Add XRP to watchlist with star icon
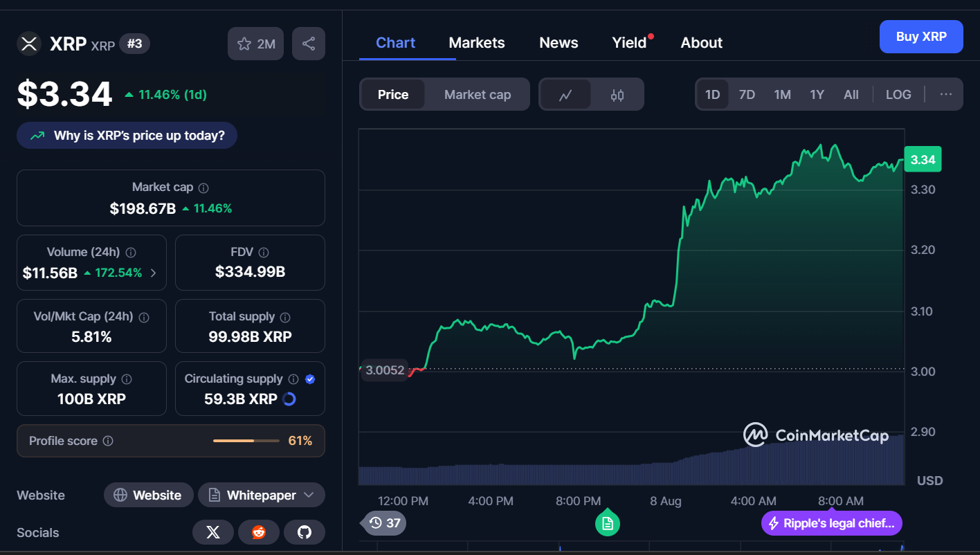 pos(255,44)
